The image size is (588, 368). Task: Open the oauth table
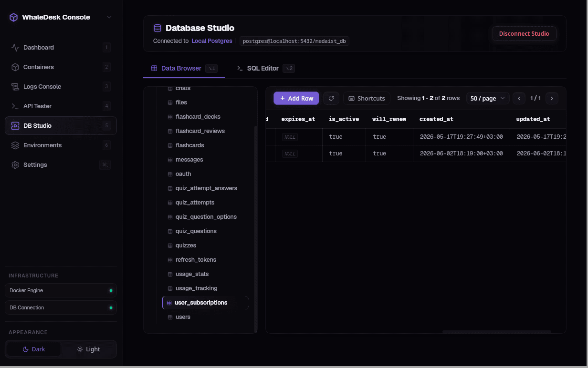coord(206,174)
